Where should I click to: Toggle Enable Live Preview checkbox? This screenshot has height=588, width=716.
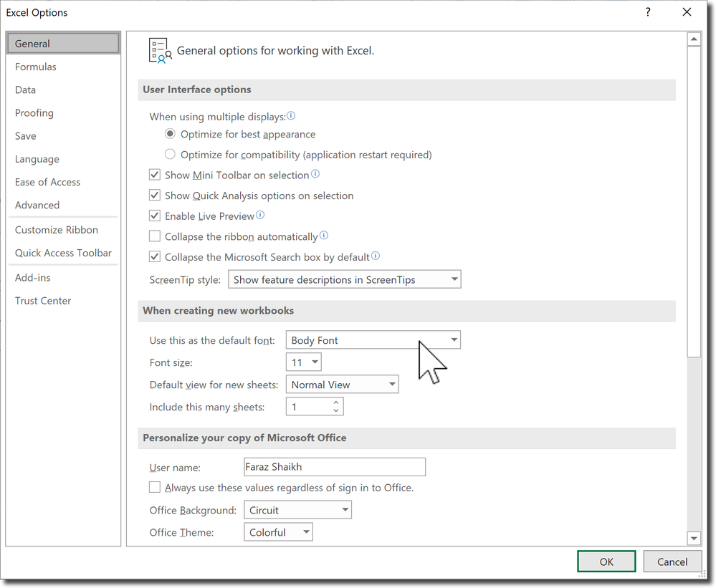155,216
